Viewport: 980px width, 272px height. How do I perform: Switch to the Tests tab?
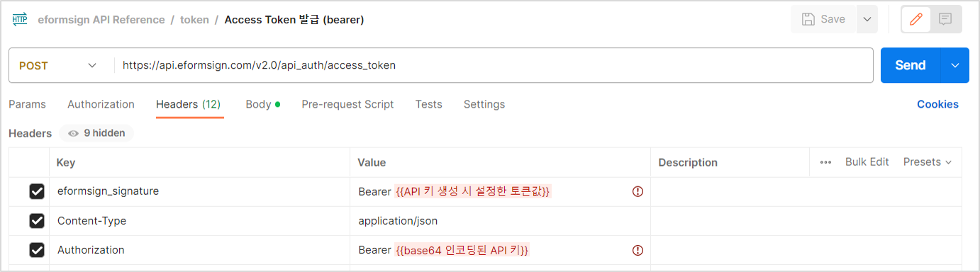428,104
